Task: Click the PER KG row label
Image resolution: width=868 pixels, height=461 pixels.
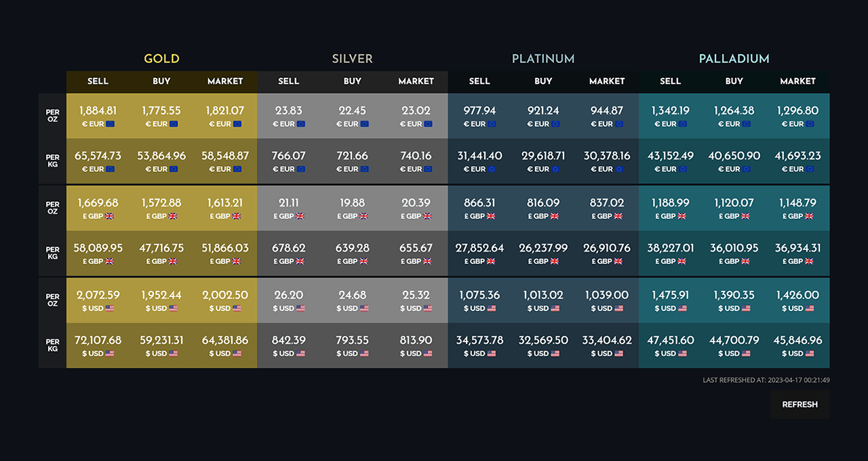Action: (x=52, y=161)
